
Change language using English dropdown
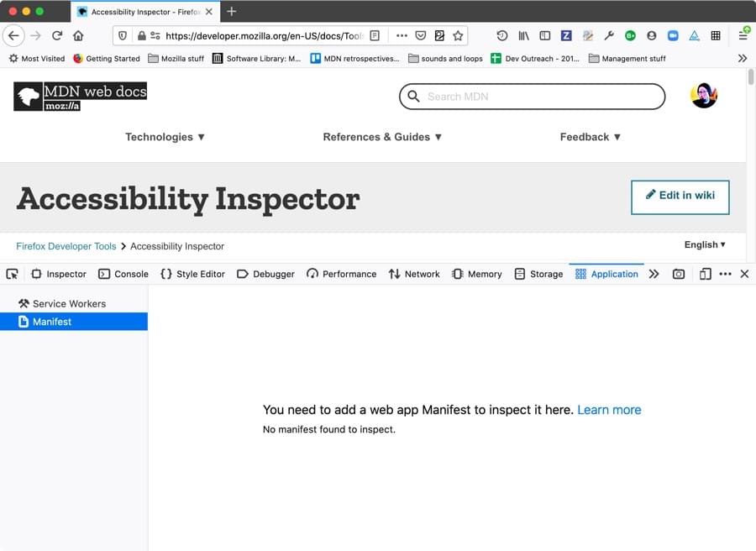pos(705,244)
